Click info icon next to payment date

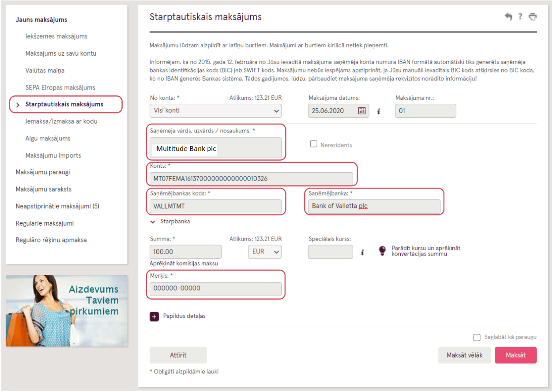pyautogui.click(x=378, y=111)
